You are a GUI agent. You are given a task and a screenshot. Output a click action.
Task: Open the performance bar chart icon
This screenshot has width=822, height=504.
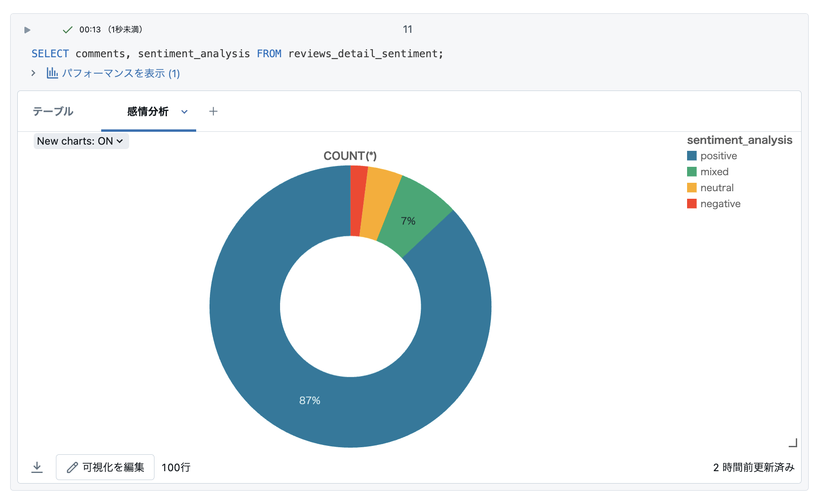tap(52, 73)
